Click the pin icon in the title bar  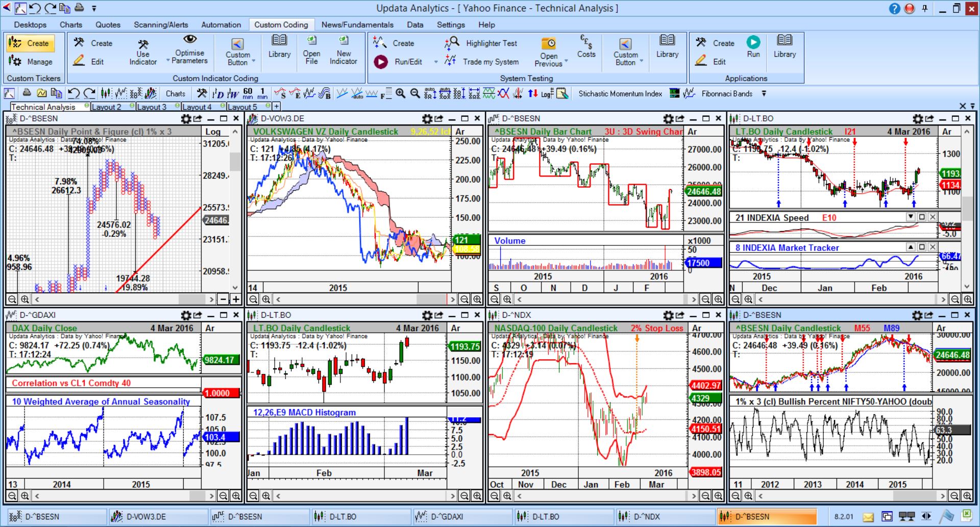click(x=924, y=9)
